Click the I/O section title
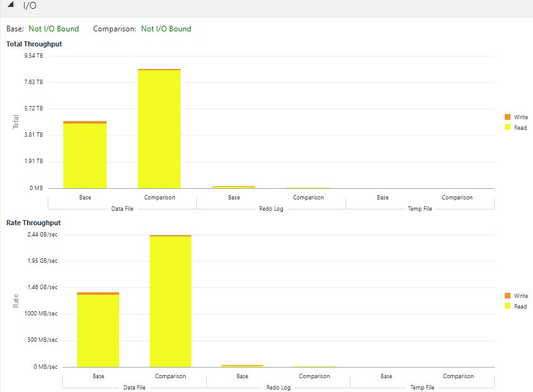 (x=29, y=6)
